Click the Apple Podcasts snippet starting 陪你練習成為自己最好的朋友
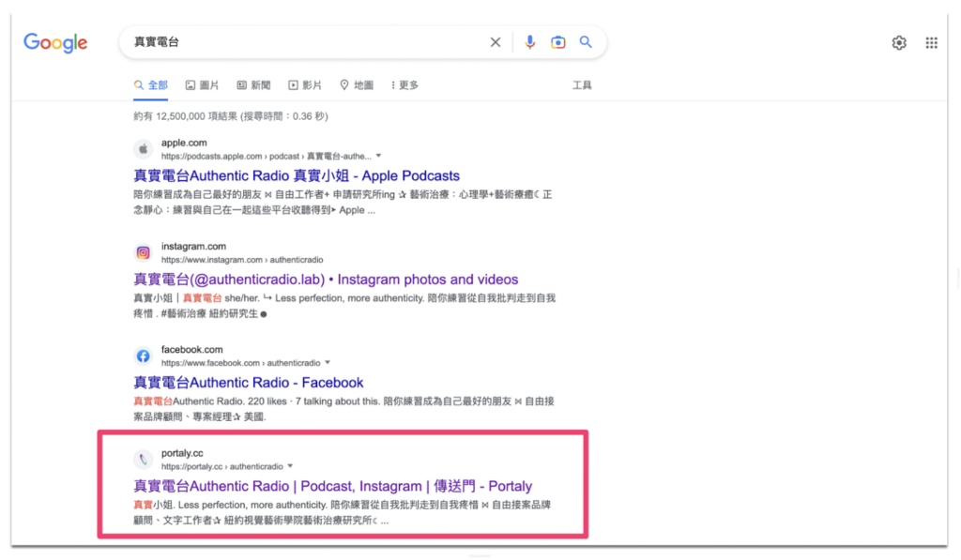961x560 pixels. tap(343, 203)
